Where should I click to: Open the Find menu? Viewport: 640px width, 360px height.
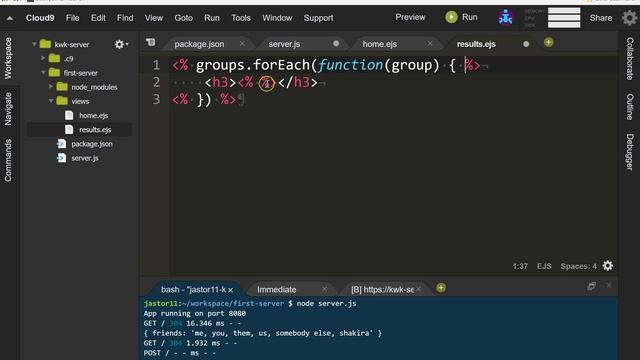[x=125, y=18]
